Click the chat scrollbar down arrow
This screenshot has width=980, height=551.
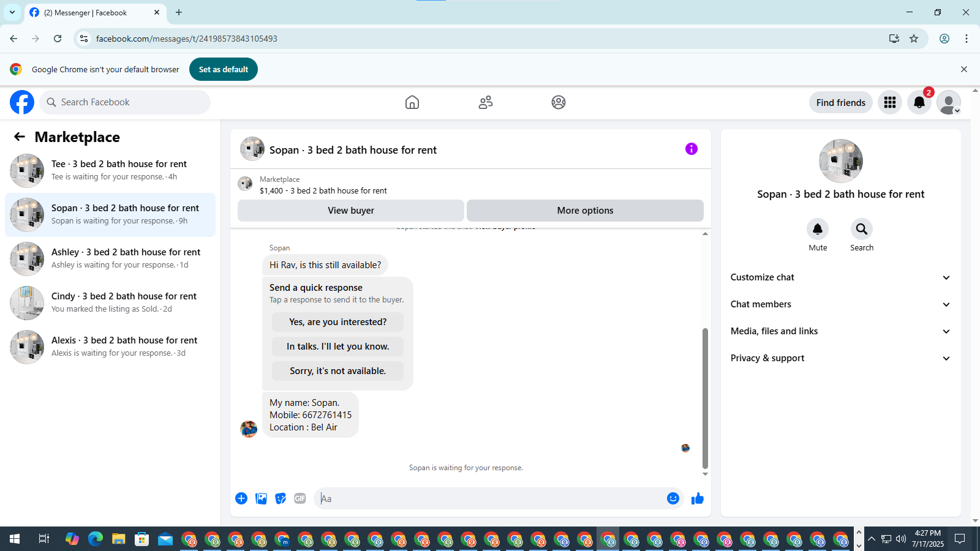705,474
